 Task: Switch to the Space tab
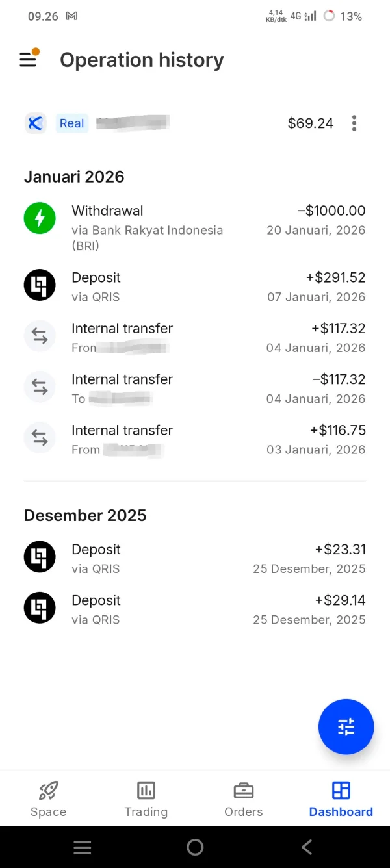[48, 798]
